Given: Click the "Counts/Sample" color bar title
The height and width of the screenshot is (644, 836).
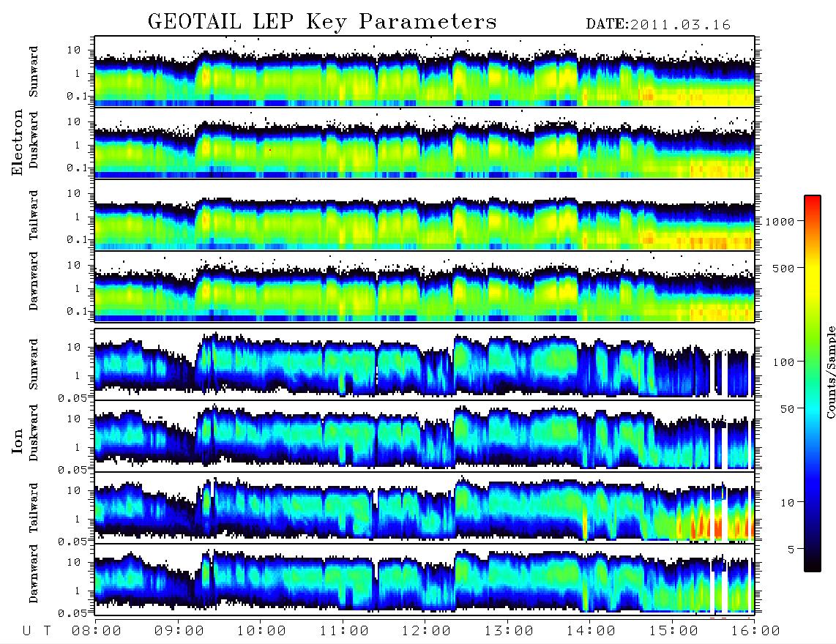Looking at the screenshot, I should [830, 372].
